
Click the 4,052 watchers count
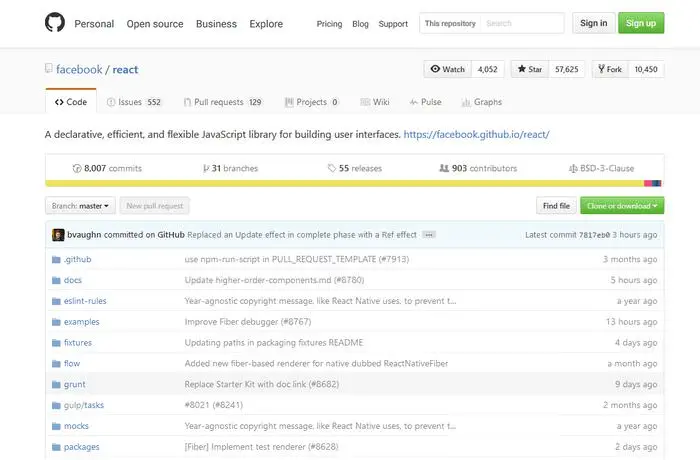point(488,69)
